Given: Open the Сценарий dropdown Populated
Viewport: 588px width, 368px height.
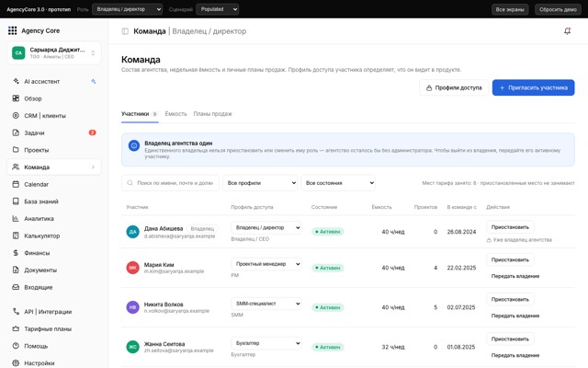Looking at the screenshot, I should point(218,9).
